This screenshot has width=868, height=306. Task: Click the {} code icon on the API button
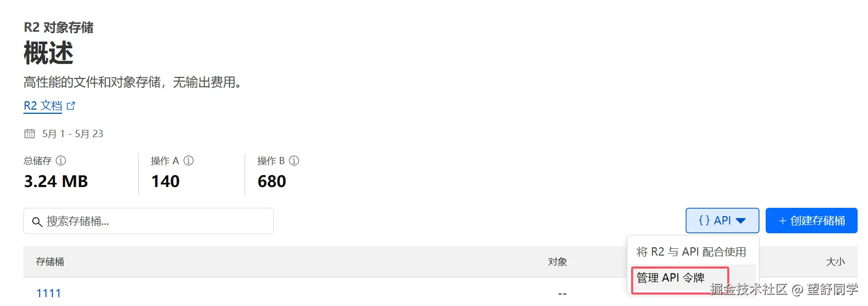(705, 220)
